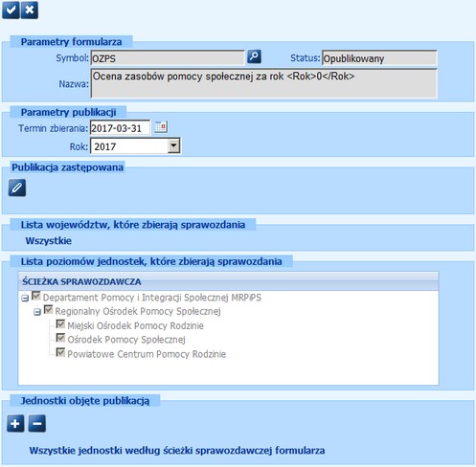Open the Rok year dropdown
The height and width of the screenshot is (467, 476).
[173, 145]
